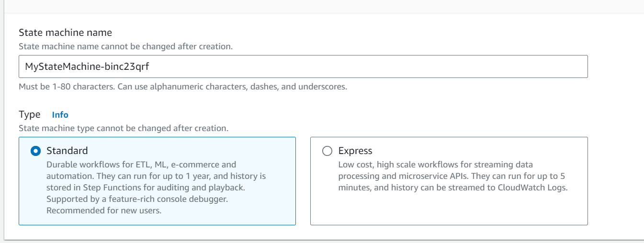
Task: Click 'Recommended for new users.' text
Action: point(103,210)
